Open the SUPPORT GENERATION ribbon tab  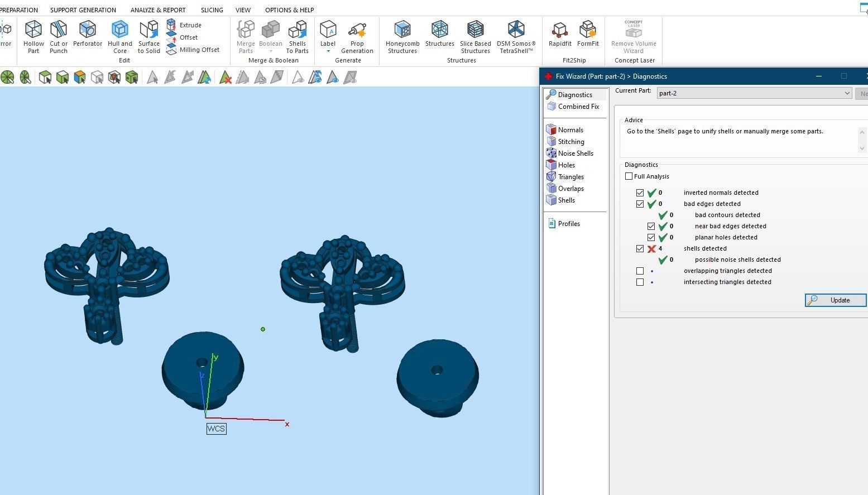83,10
